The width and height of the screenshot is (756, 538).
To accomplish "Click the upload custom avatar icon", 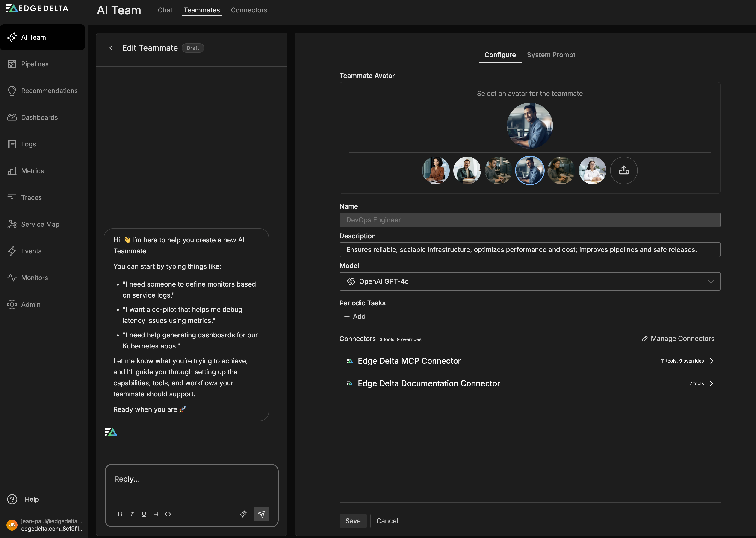I will coord(623,170).
